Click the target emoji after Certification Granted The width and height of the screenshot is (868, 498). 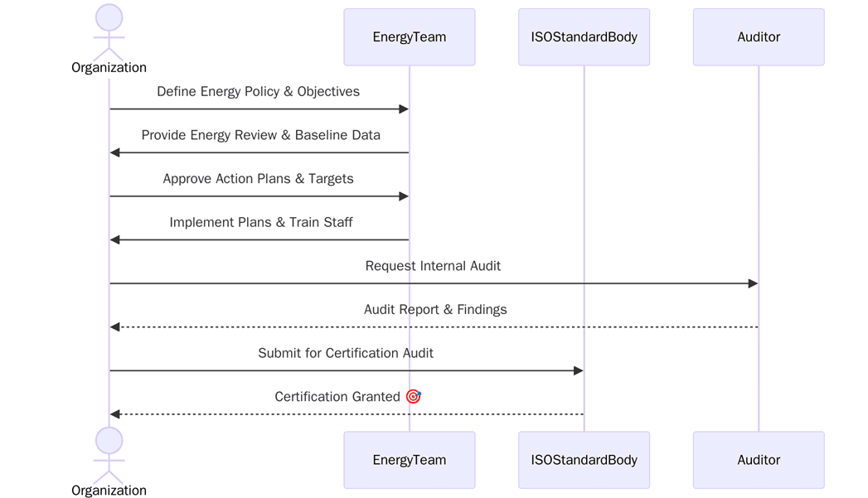414,397
